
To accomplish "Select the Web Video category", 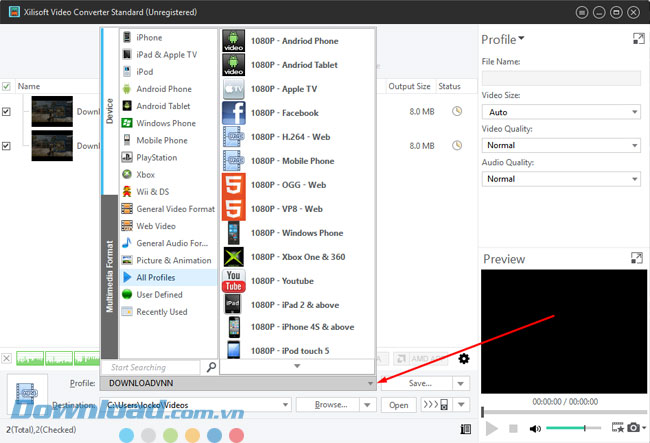I will click(x=168, y=226).
